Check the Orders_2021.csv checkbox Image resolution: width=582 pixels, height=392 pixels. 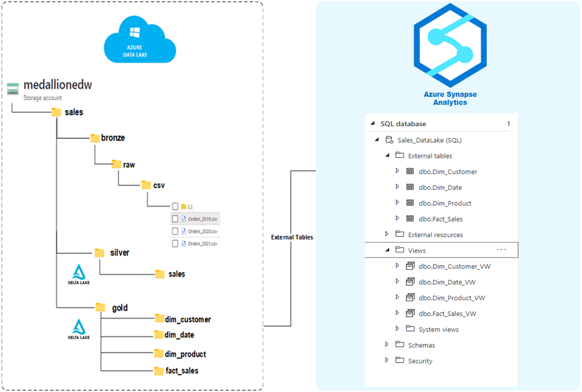click(x=175, y=243)
